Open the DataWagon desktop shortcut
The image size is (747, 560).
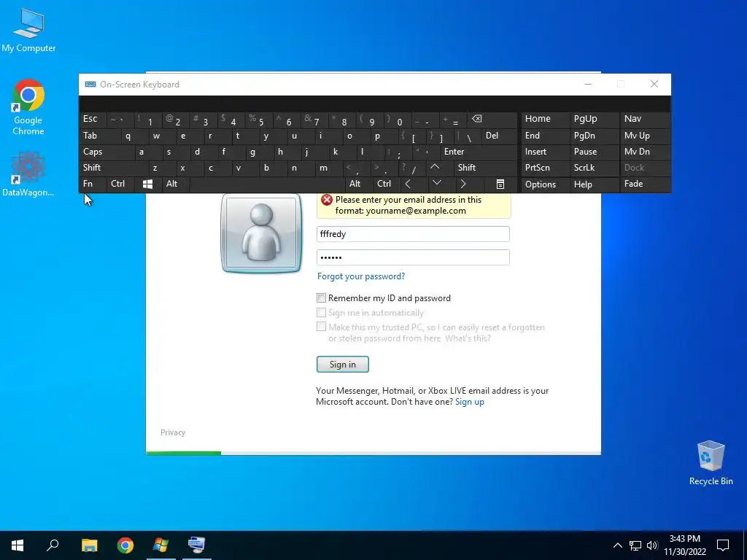tap(28, 174)
